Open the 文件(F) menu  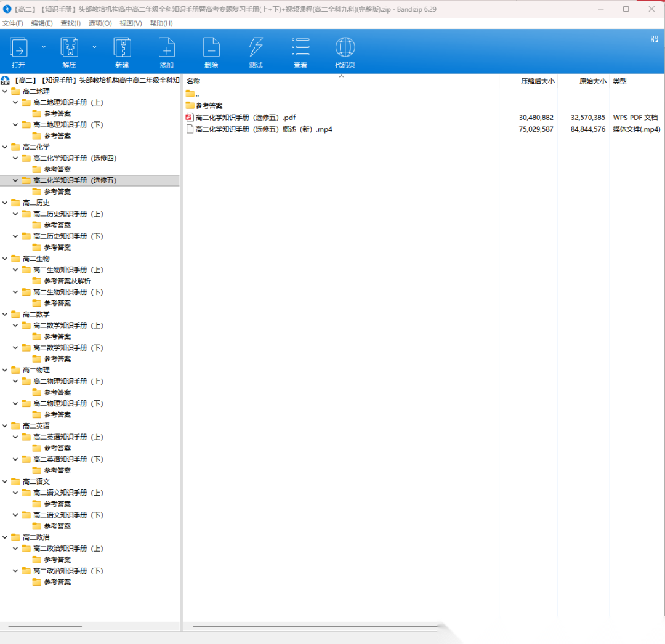[x=12, y=23]
